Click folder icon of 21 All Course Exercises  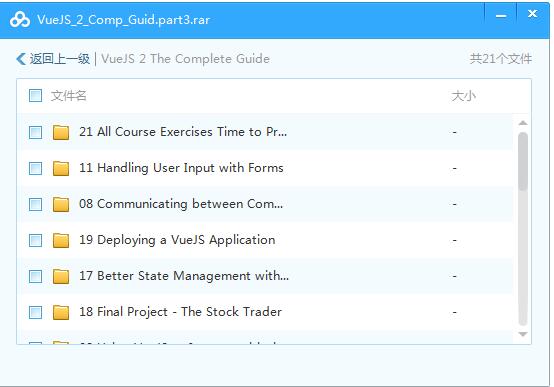coord(61,132)
